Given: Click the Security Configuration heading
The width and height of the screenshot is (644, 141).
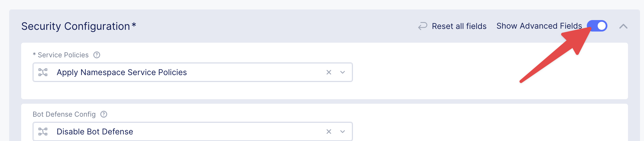Looking at the screenshot, I should (75, 26).
